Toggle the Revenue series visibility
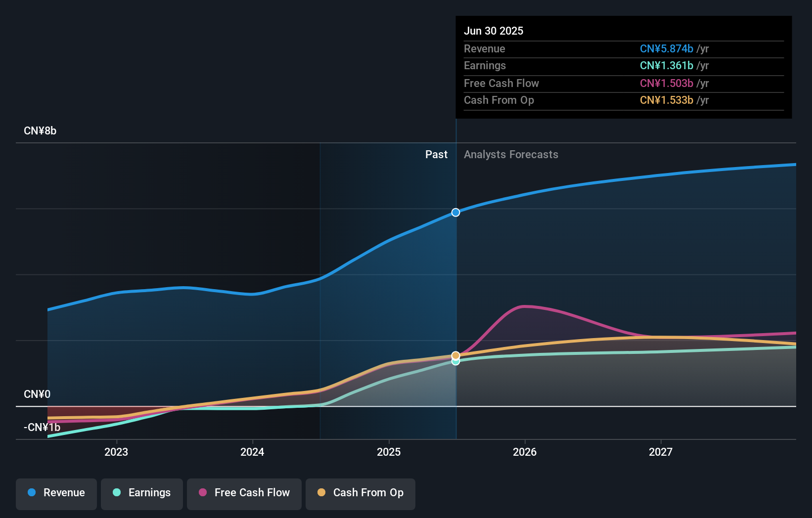The height and width of the screenshot is (518, 812). [56, 493]
